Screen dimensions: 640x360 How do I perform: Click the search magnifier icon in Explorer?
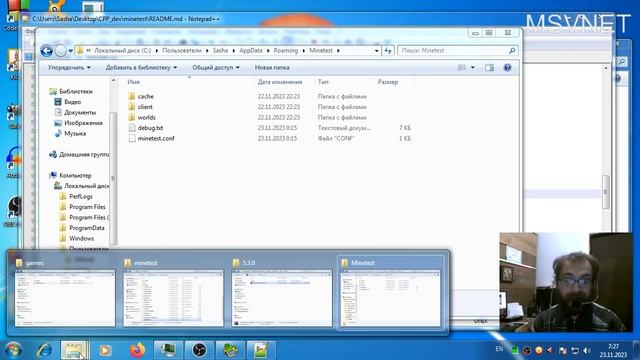(x=512, y=51)
